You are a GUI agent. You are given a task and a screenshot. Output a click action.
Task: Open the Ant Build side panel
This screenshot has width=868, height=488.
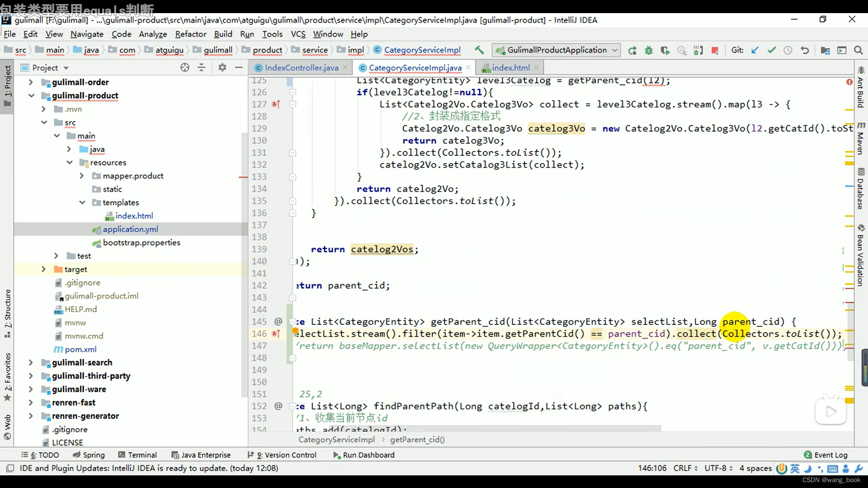(x=860, y=87)
